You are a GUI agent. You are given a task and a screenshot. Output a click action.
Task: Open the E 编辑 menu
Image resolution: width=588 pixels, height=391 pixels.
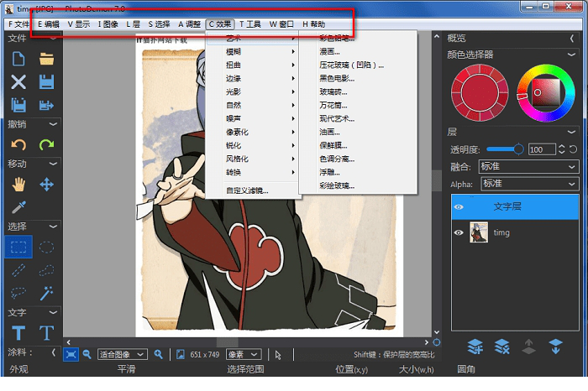49,24
